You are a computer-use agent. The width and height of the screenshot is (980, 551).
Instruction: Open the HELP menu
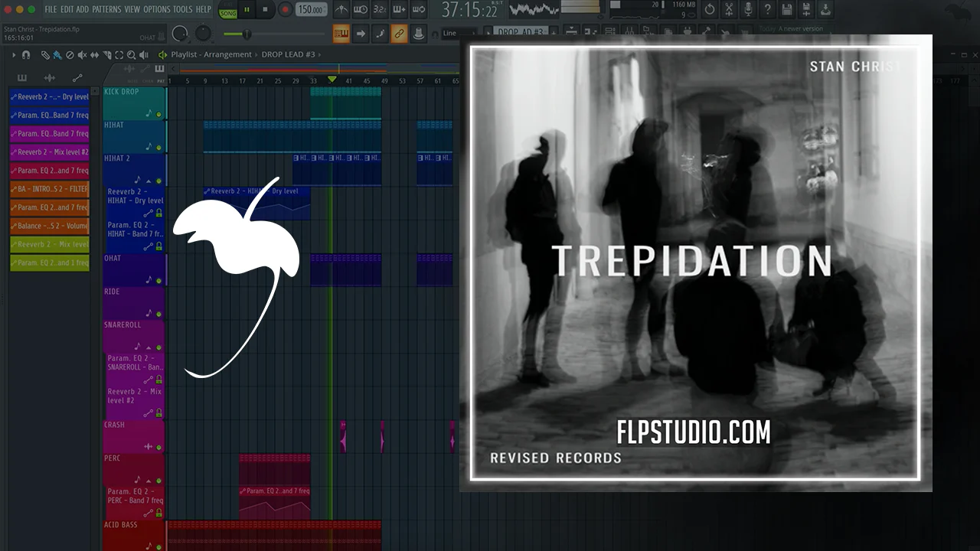pyautogui.click(x=203, y=9)
